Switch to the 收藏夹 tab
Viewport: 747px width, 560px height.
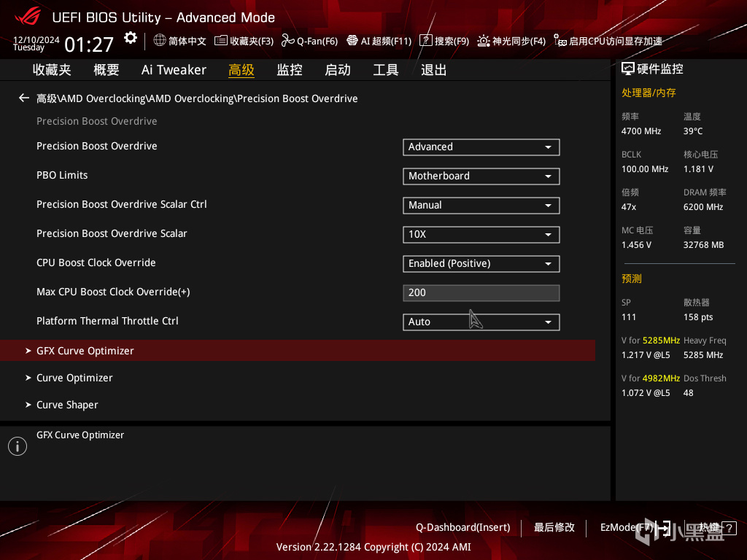tap(52, 70)
